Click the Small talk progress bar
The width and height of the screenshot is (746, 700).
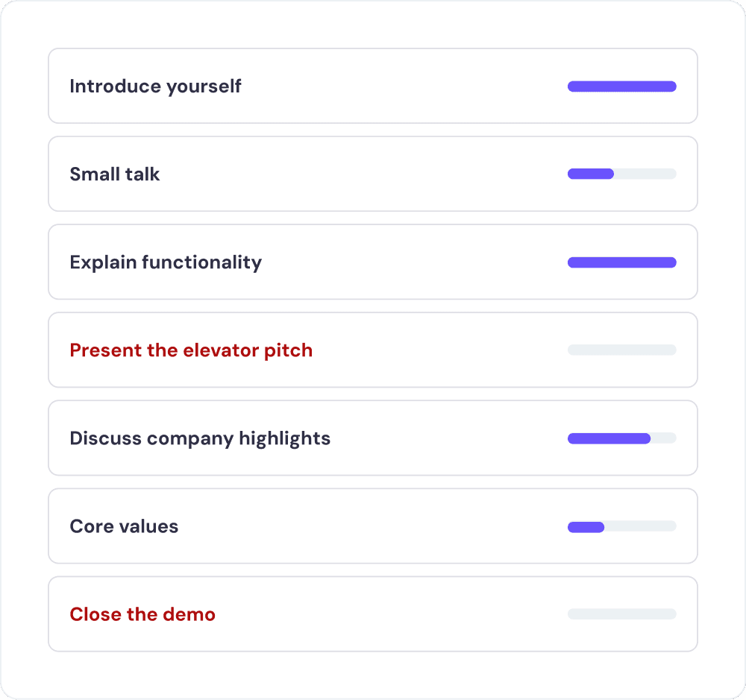621,174
